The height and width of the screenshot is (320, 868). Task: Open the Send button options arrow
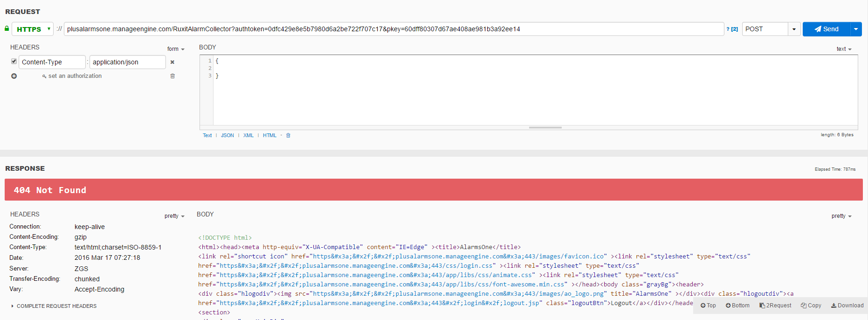click(856, 29)
